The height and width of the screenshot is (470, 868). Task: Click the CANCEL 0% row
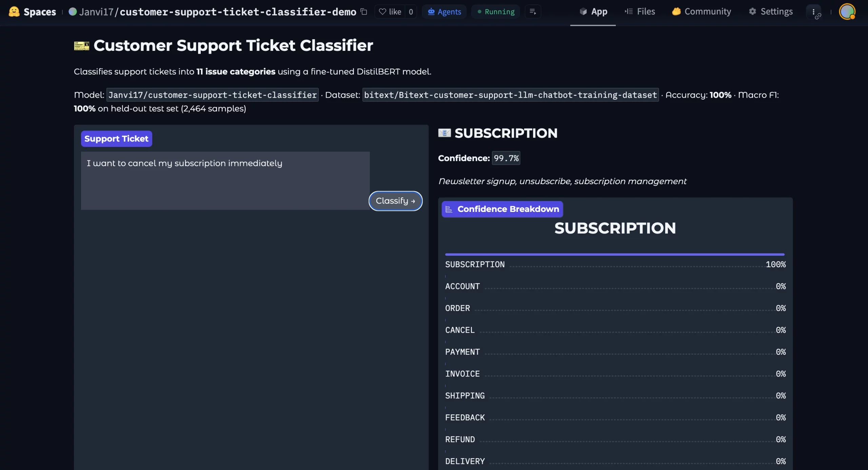click(615, 330)
